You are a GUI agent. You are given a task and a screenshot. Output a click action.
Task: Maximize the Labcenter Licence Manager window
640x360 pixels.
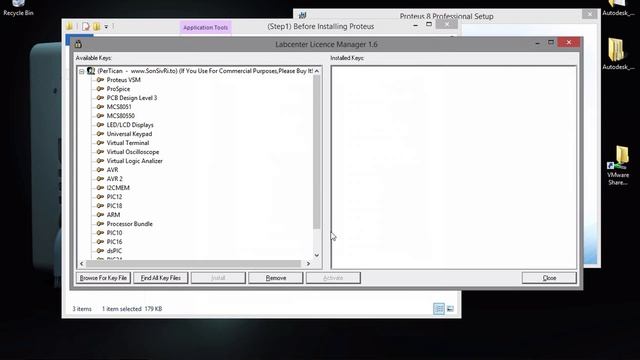tap(551, 42)
